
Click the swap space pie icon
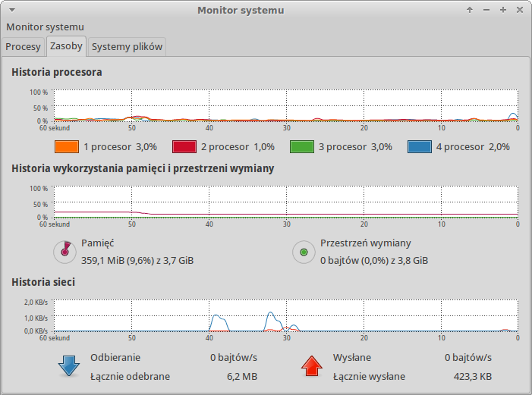pyautogui.click(x=304, y=252)
